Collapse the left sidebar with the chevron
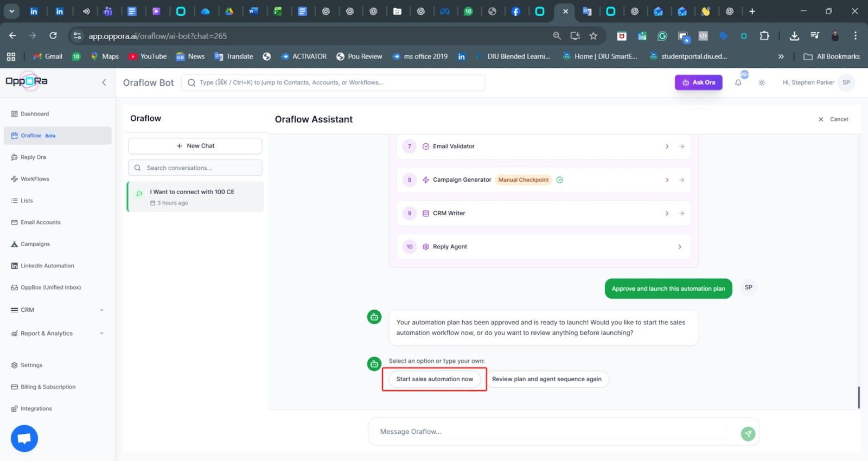868x461 pixels. [x=104, y=82]
